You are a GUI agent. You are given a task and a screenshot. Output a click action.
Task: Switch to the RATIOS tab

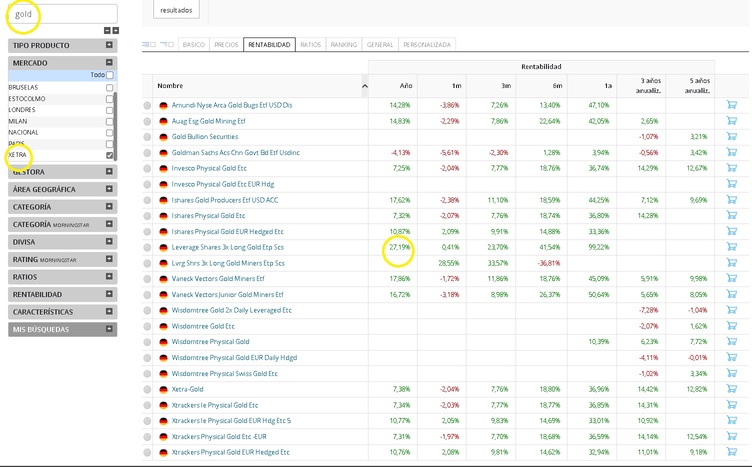click(x=310, y=45)
